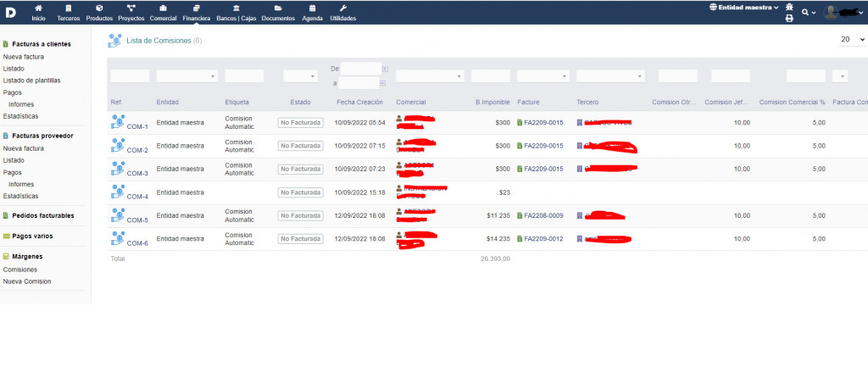This screenshot has width=868, height=373.
Task: Click the No Facturada status of COM-5
Action: [x=300, y=216]
